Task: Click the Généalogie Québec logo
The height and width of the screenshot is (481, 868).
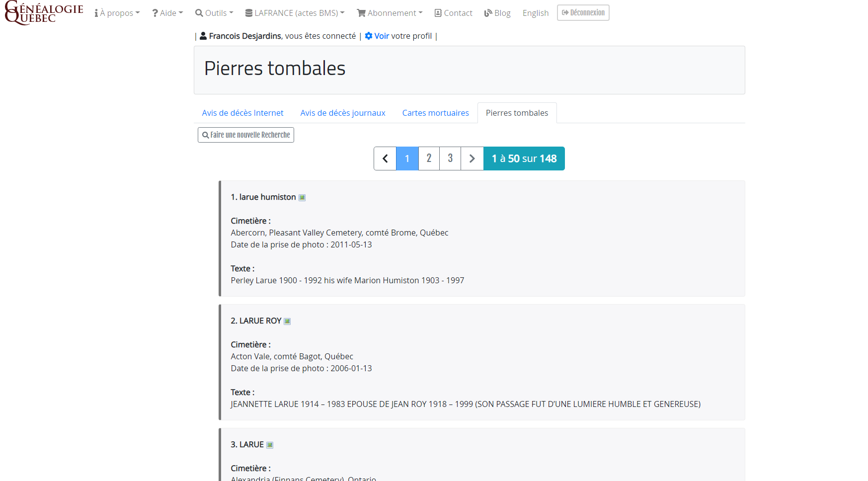Action: [x=44, y=13]
